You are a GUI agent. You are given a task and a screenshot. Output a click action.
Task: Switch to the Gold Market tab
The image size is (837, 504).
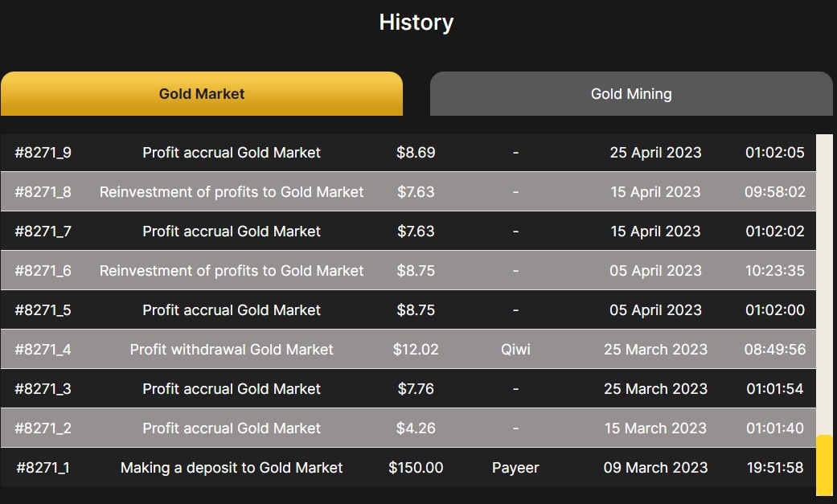[202, 93]
